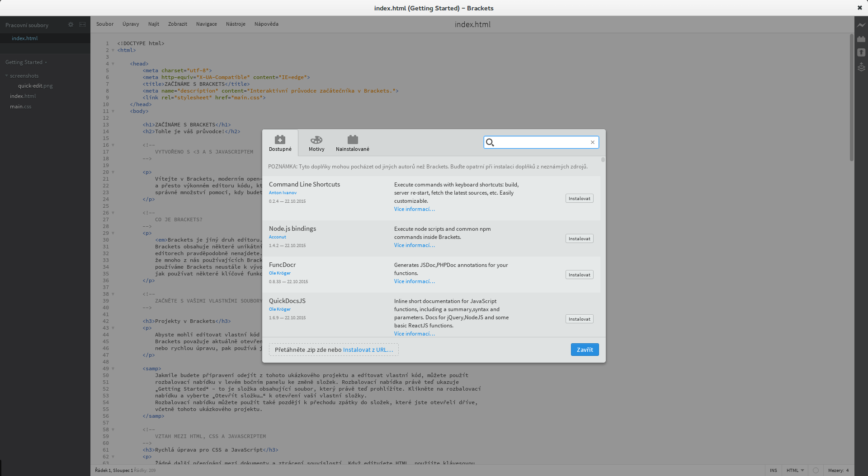The image size is (868, 476).
Task: Open Více informací for QuickDocsJS
Action: coord(414,334)
